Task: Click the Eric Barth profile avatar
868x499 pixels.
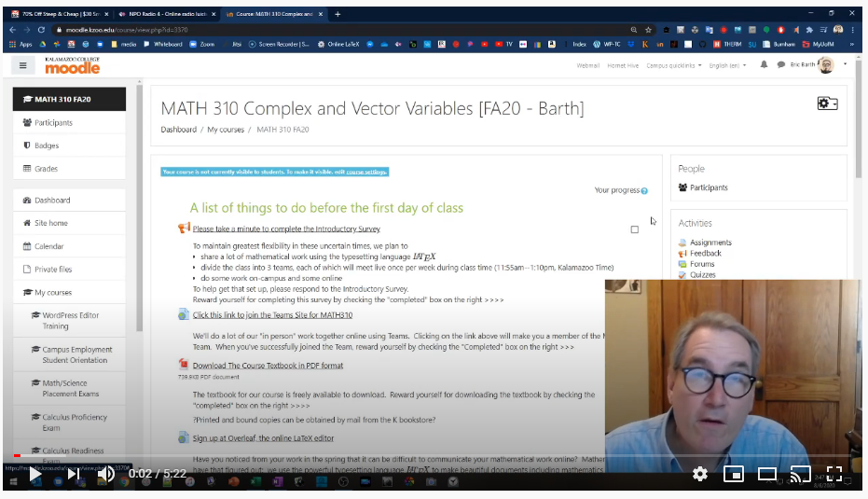Action: [826, 64]
